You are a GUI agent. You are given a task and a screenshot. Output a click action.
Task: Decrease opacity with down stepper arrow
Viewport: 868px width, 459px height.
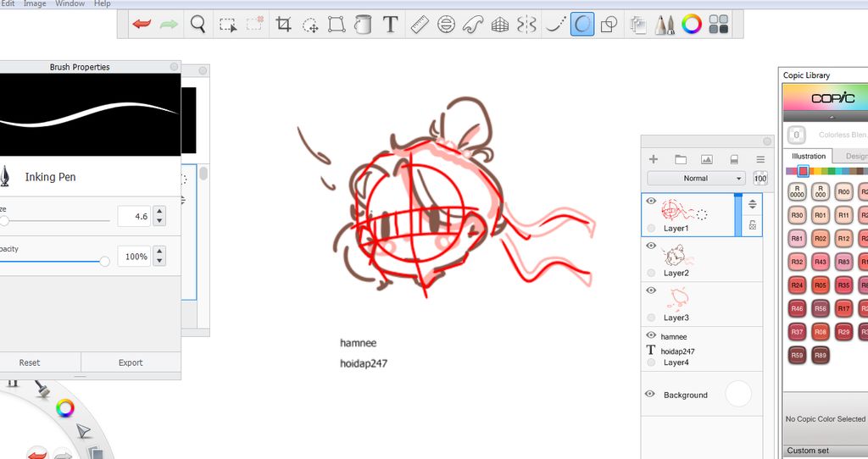(x=159, y=261)
